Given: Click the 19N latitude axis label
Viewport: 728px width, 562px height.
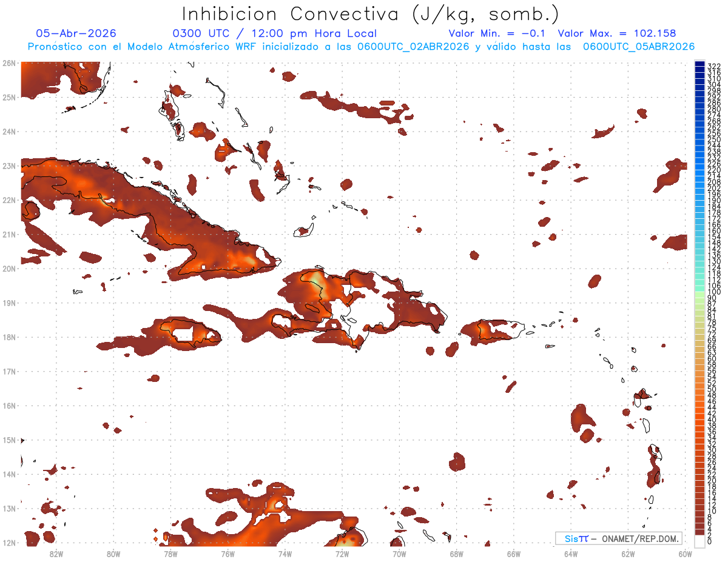Looking at the screenshot, I should (x=8, y=303).
